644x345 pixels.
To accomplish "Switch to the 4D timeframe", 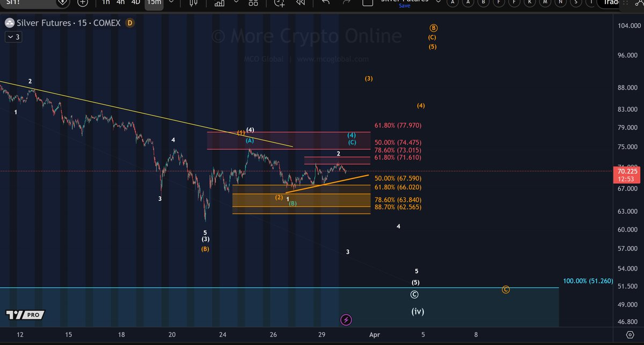I will (136, 2).
